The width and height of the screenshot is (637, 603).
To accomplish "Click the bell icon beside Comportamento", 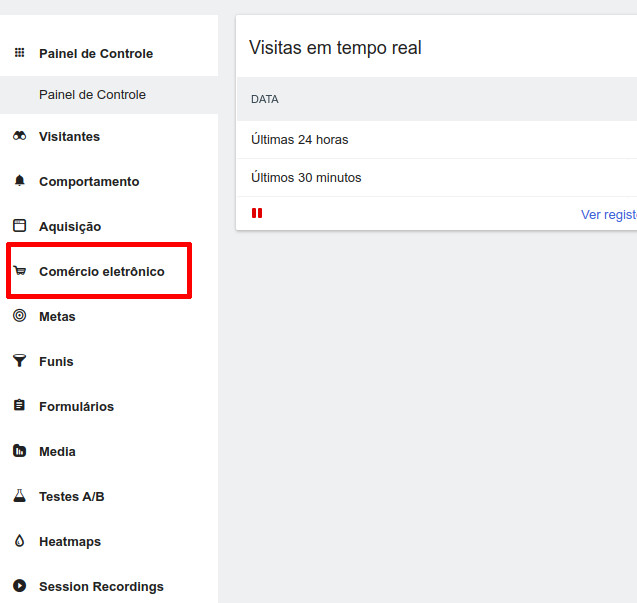I will pos(19,181).
